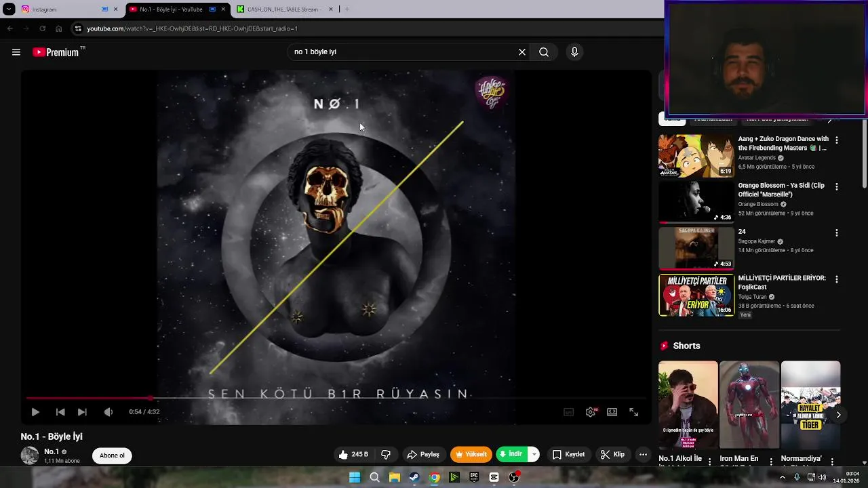Screen dimensions: 868x488
Task: Show hidden system tray icons
Action: pos(782,478)
